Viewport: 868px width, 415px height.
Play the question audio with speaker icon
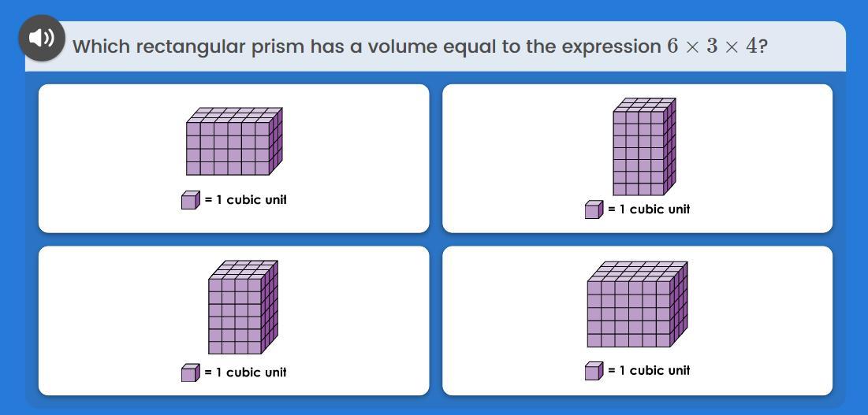(x=42, y=38)
